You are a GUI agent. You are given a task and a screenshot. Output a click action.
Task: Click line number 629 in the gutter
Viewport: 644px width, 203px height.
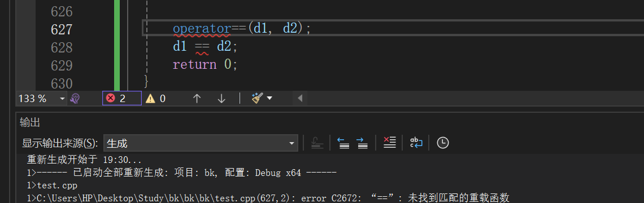pos(61,65)
